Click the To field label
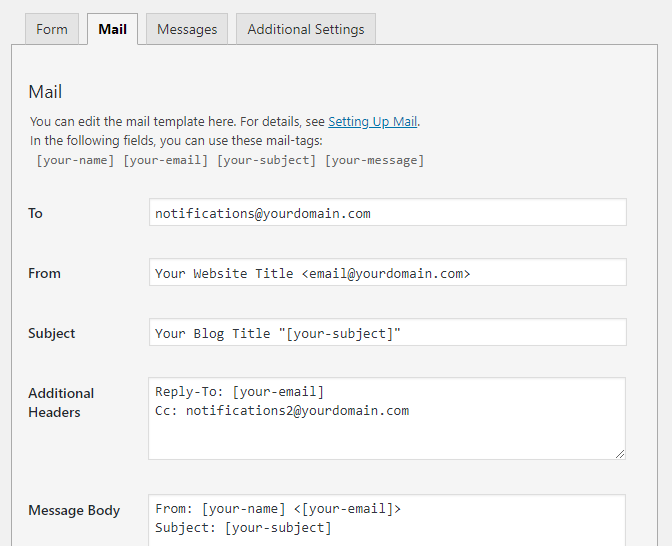 [x=35, y=213]
